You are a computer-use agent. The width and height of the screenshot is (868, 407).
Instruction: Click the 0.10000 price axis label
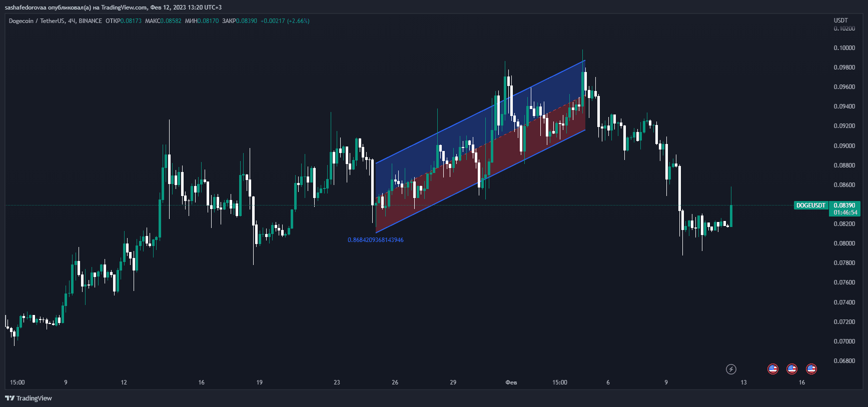844,48
